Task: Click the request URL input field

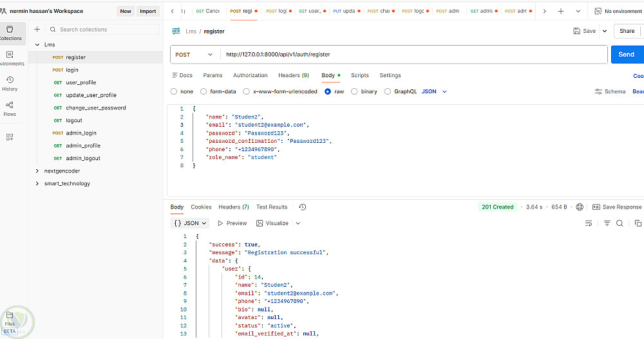Action: pyautogui.click(x=412, y=55)
